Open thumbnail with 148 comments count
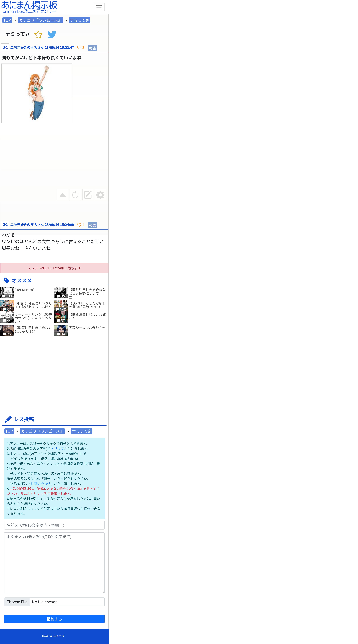The width and height of the screenshot is (358, 644). [61, 306]
